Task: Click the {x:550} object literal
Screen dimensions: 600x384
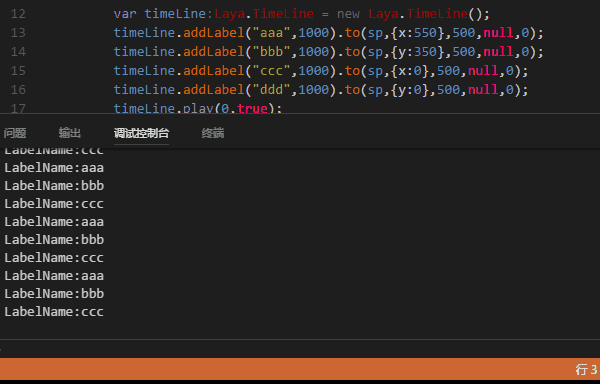Action: pos(417,33)
